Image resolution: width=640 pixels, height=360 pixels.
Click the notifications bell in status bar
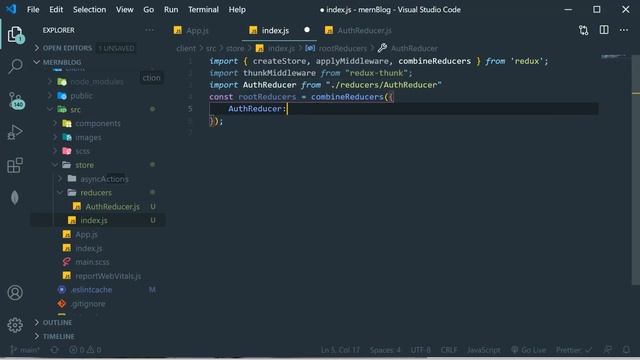[x=626, y=350]
